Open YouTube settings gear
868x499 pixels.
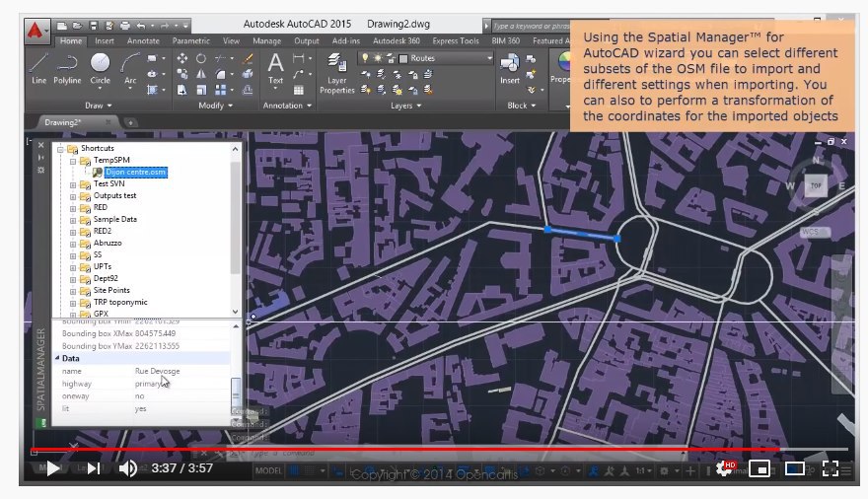(724, 469)
